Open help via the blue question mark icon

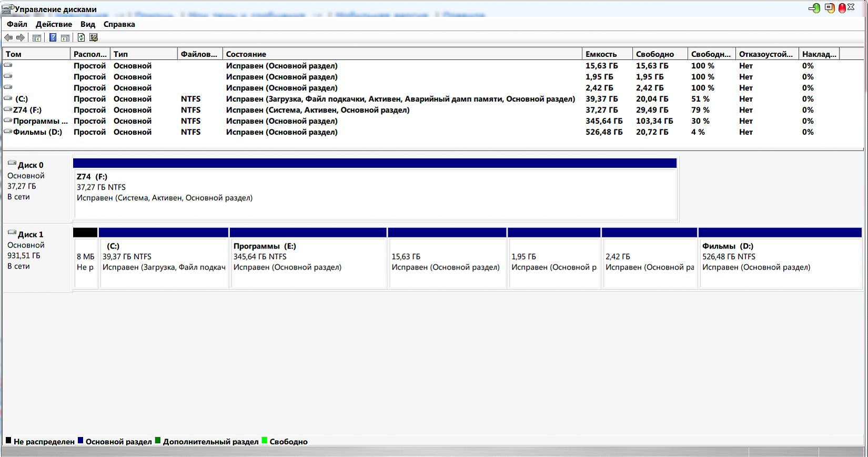[53, 37]
